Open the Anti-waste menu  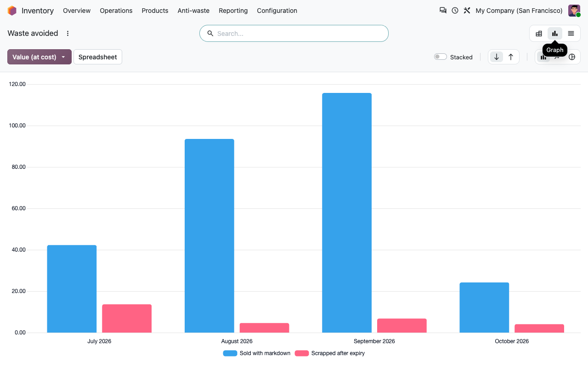[x=193, y=11]
